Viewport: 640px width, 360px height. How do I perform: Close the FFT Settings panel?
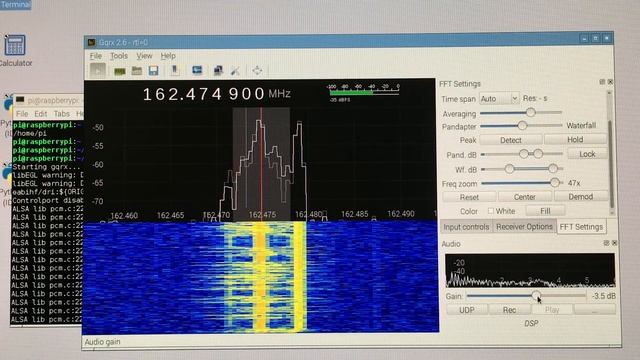tap(610, 82)
